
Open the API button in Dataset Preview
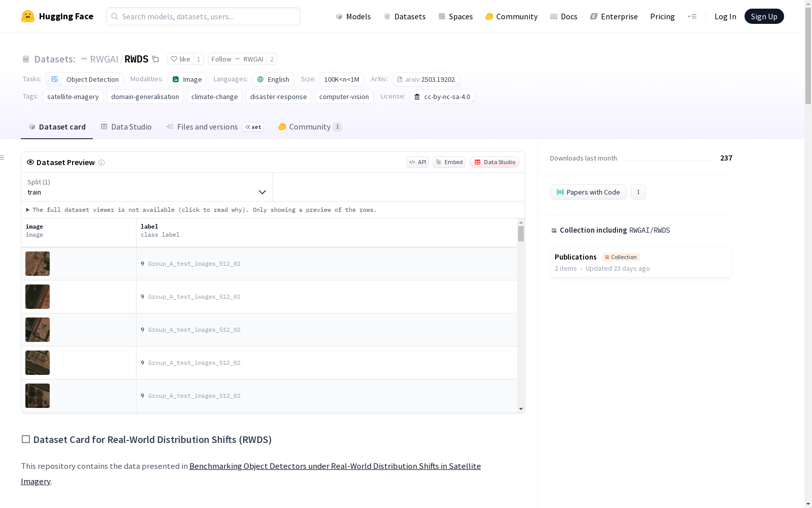pyautogui.click(x=418, y=162)
